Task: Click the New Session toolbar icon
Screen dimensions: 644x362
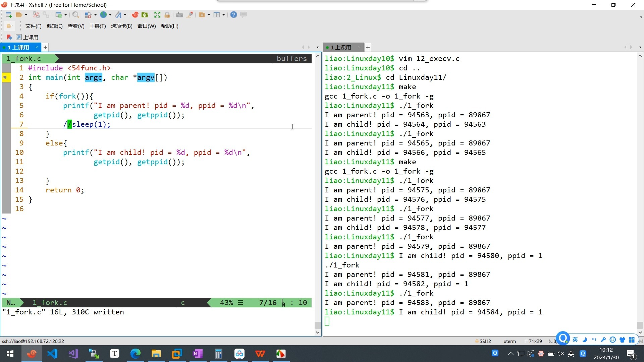Action: tap(9, 15)
